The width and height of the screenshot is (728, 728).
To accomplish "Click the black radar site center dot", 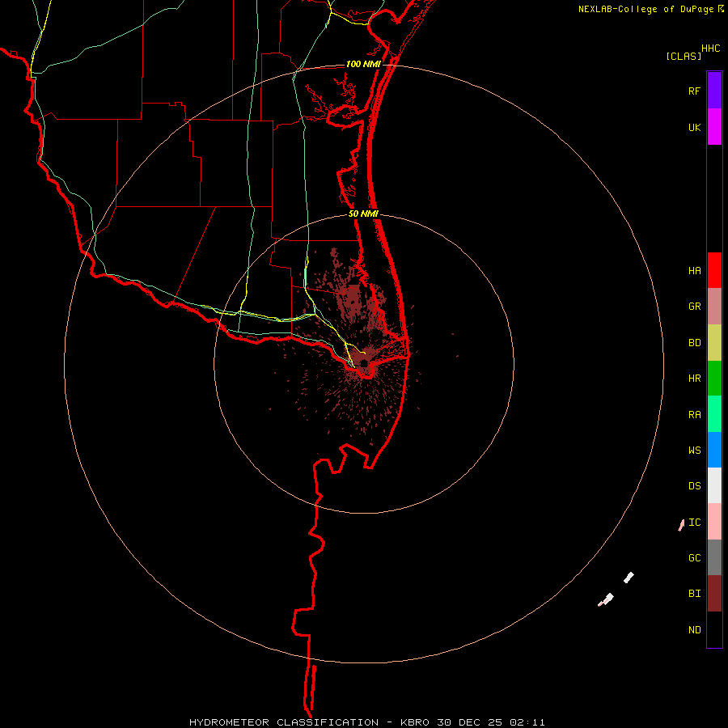I will tap(363, 363).
